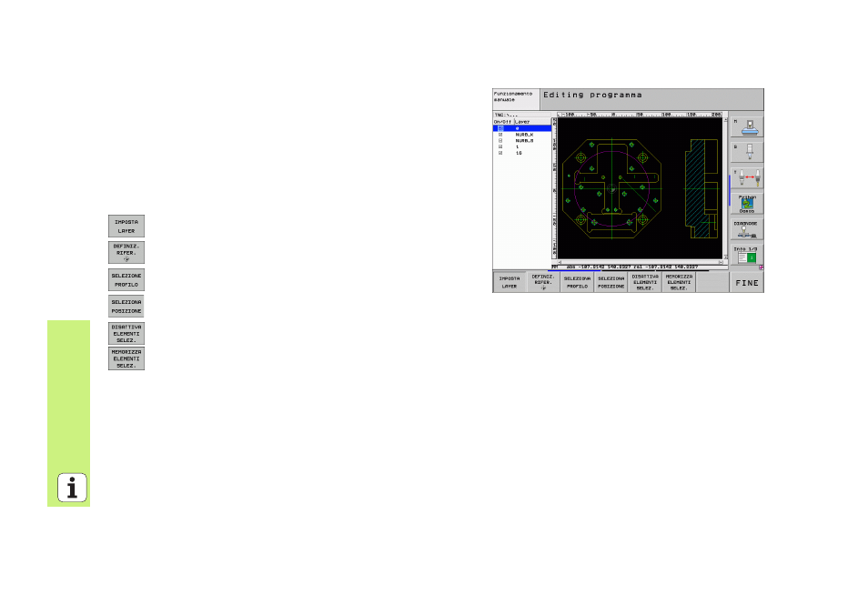Click the info 'i' icon on green sidebar

point(72,488)
